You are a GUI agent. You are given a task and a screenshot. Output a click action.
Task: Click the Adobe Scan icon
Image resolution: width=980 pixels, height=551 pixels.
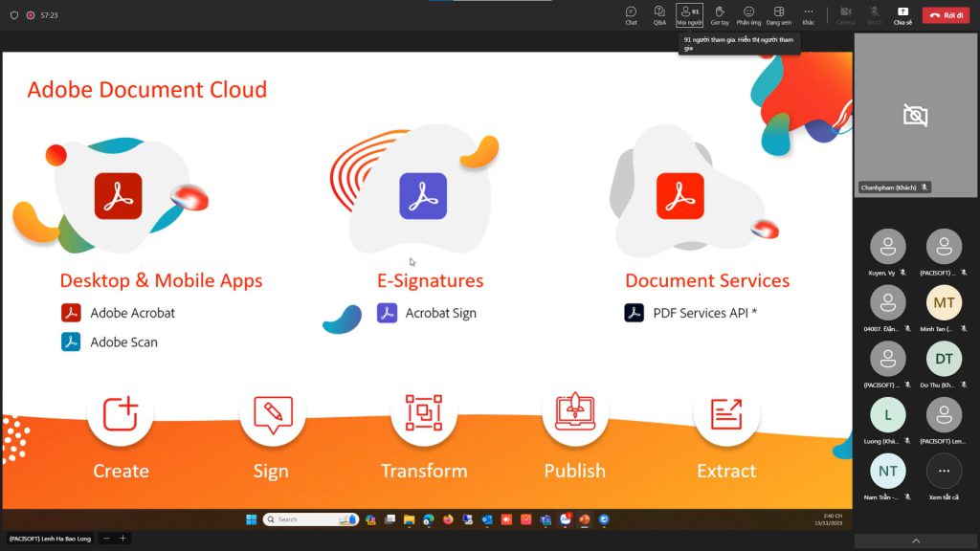coord(71,342)
